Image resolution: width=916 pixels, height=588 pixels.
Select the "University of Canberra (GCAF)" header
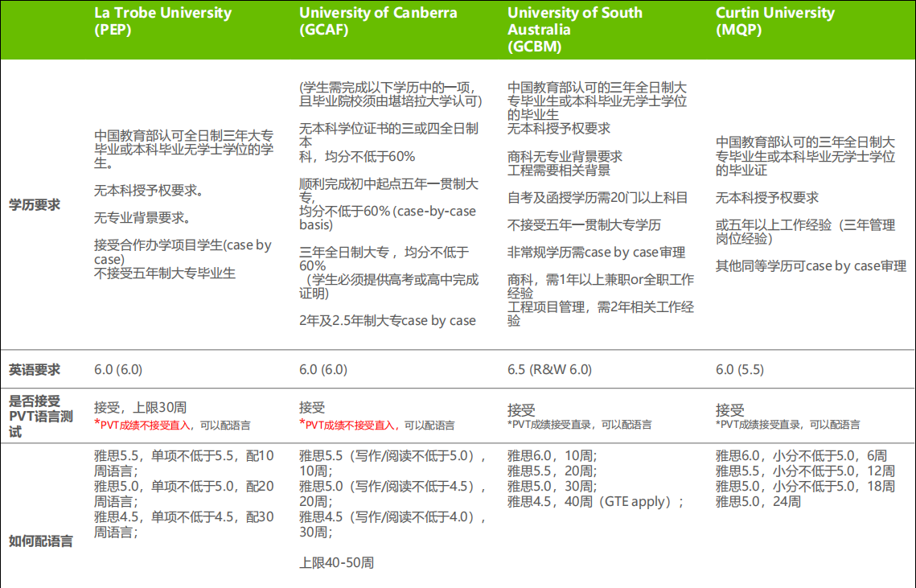[x=378, y=21]
